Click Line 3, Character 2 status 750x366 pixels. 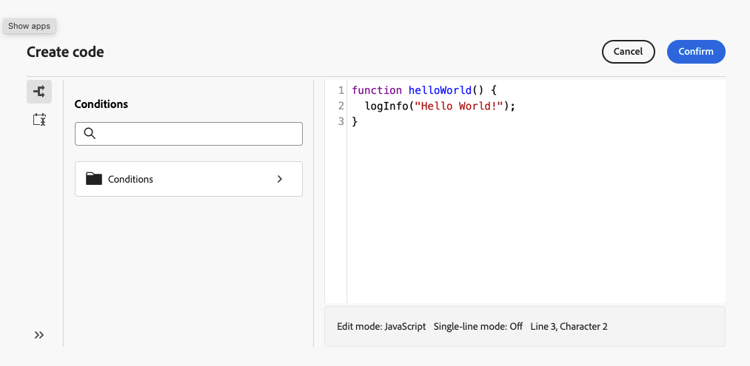click(569, 327)
